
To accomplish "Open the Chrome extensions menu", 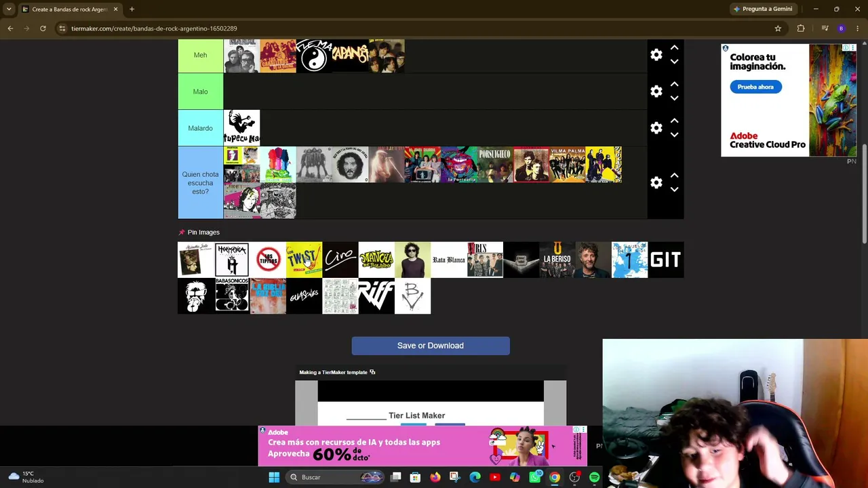I will (x=801, y=28).
